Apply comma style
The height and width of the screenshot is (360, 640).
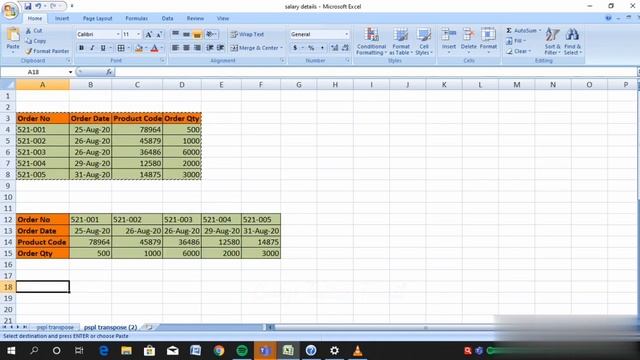(322, 48)
